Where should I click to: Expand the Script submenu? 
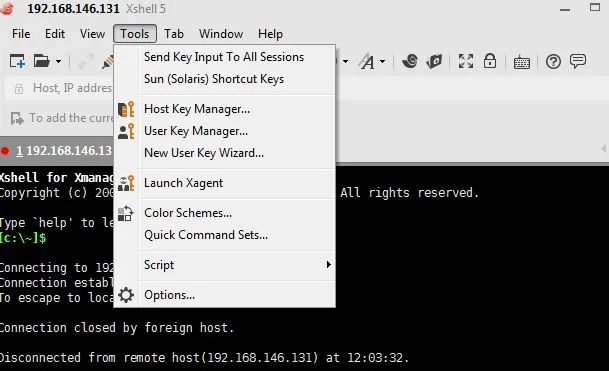[x=224, y=265]
